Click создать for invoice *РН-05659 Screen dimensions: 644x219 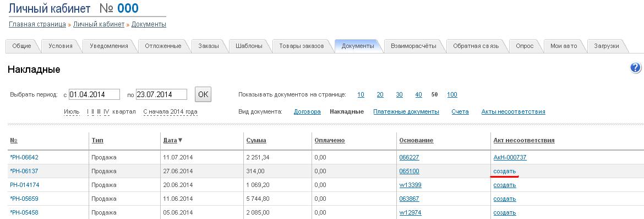(504, 199)
